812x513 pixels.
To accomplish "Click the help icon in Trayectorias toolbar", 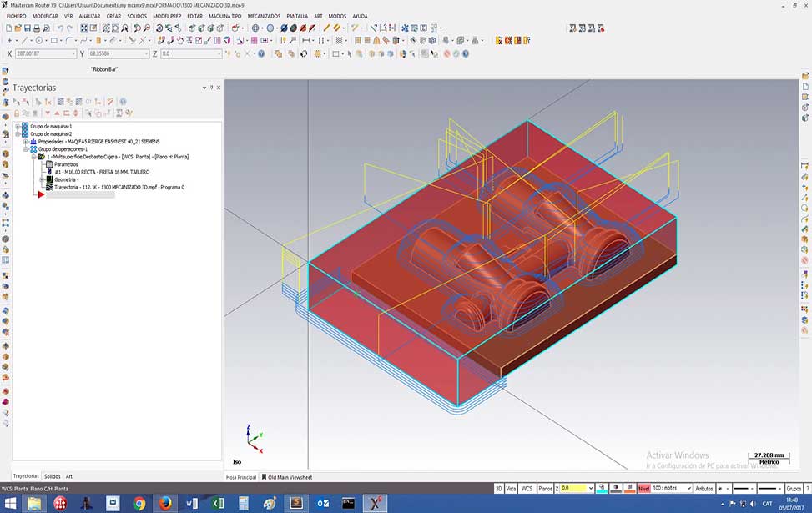I will [123, 102].
